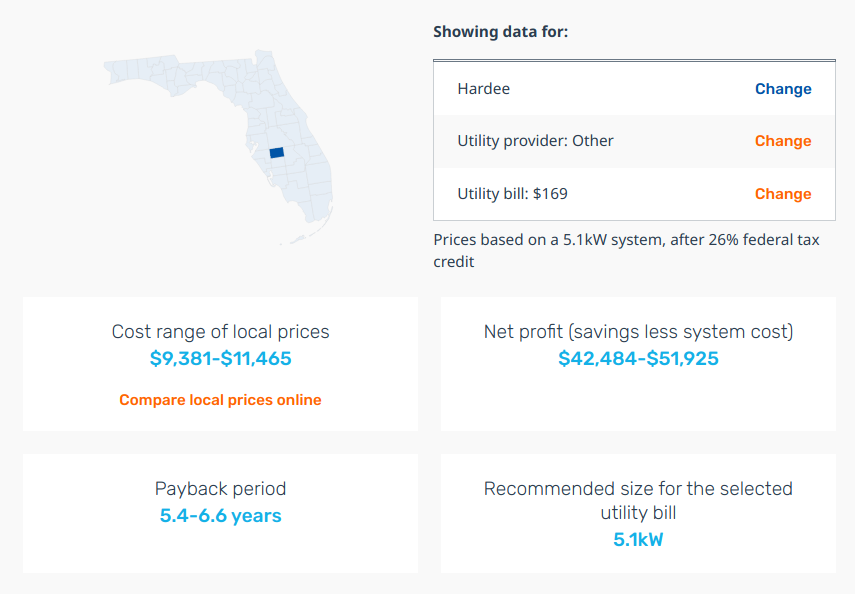Viewport: 855px width, 594px height.
Task: Click the Recommended size card heading
Action: (638, 500)
